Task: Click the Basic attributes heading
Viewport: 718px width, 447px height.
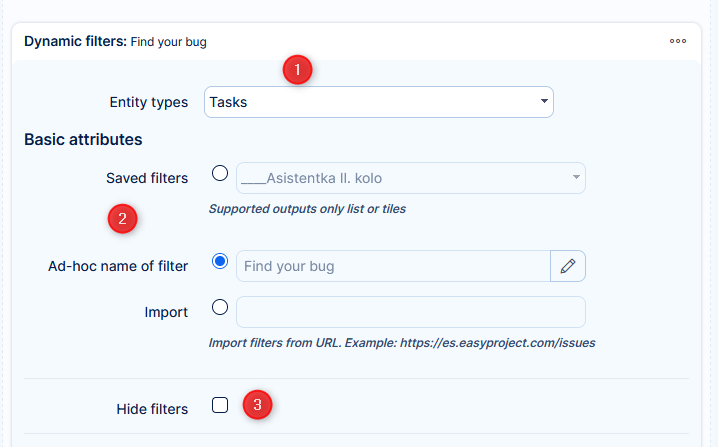Action: 83,139
